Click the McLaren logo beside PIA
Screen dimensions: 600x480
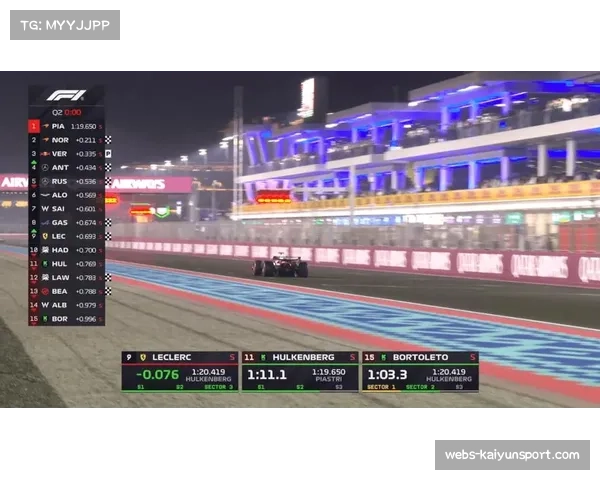45,127
